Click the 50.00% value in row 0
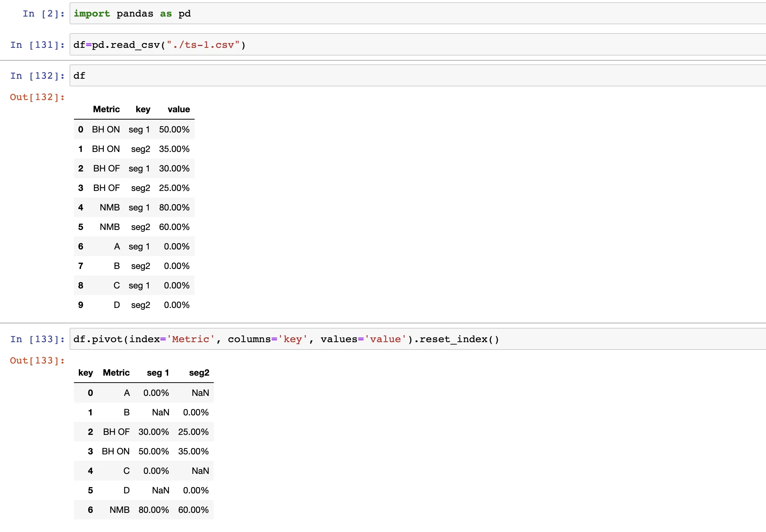 click(x=174, y=130)
